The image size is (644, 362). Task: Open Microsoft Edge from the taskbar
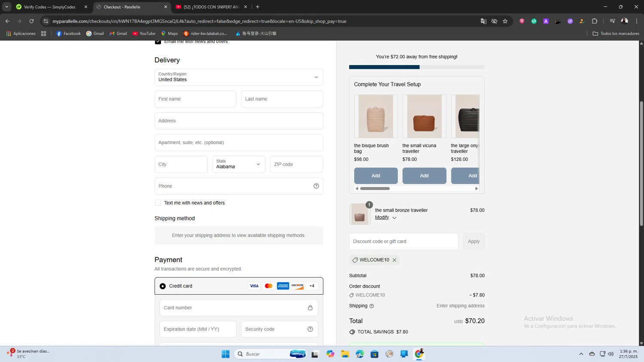(x=360, y=354)
